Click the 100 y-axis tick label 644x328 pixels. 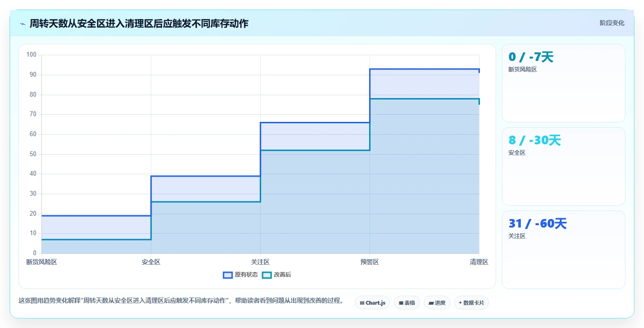point(31,55)
